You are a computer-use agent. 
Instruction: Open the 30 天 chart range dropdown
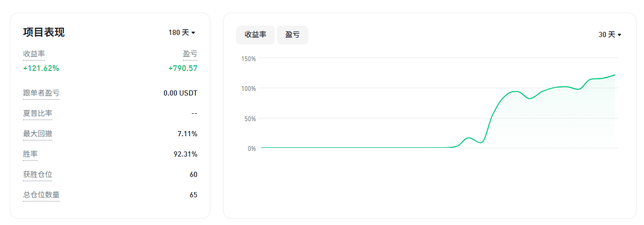click(x=610, y=34)
